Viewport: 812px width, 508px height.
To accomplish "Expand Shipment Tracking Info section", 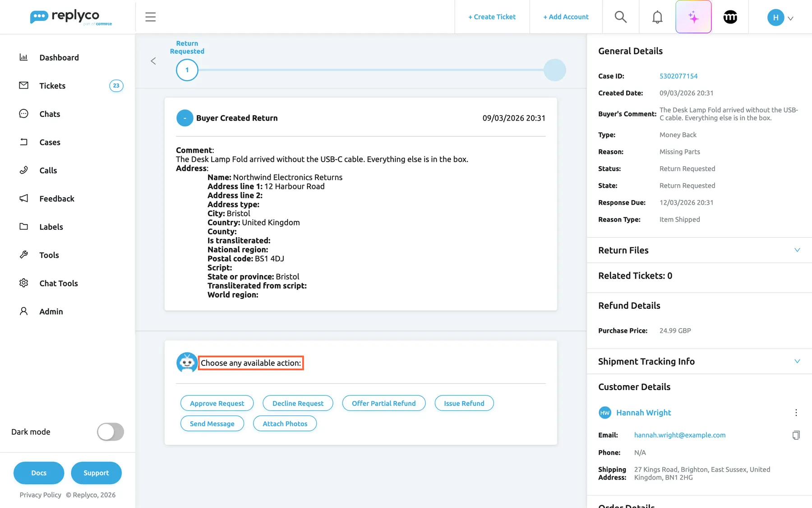I will 797,361.
